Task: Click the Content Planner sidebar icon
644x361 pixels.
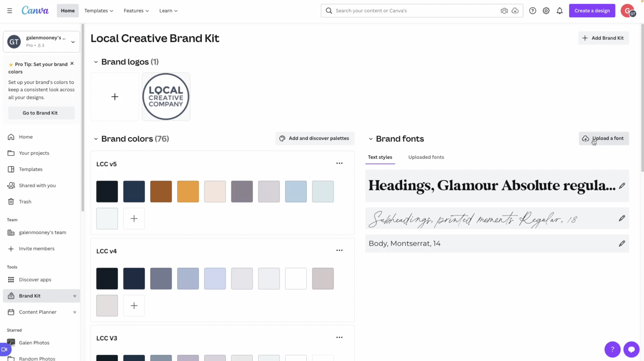Action: pos(11,312)
